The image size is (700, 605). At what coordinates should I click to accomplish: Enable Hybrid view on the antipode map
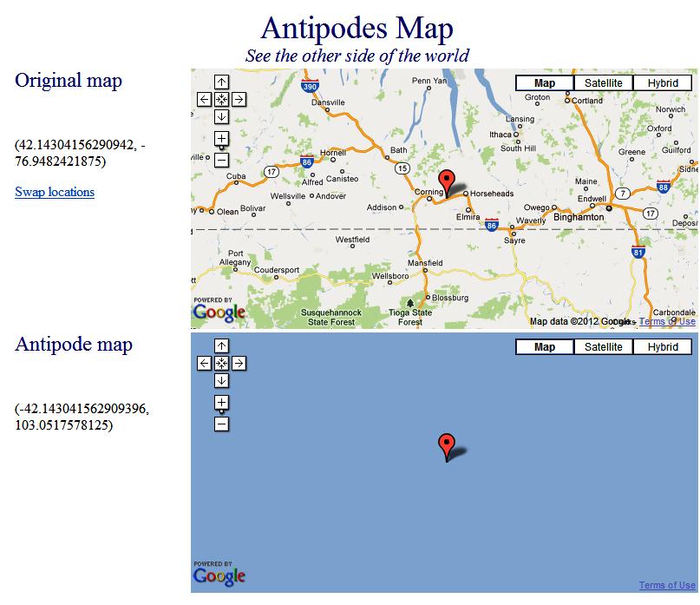663,346
